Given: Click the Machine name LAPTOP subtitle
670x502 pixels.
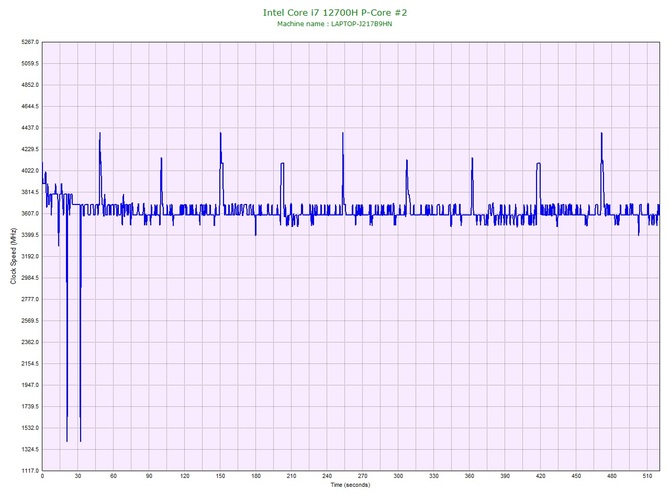Looking at the screenshot, I should click(335, 24).
